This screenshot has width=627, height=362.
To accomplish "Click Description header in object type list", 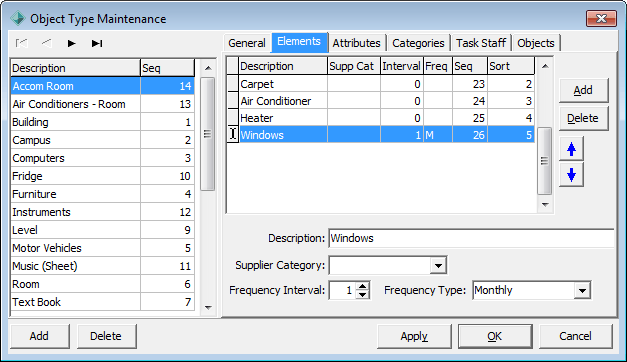I will pyautogui.click(x=76, y=68).
